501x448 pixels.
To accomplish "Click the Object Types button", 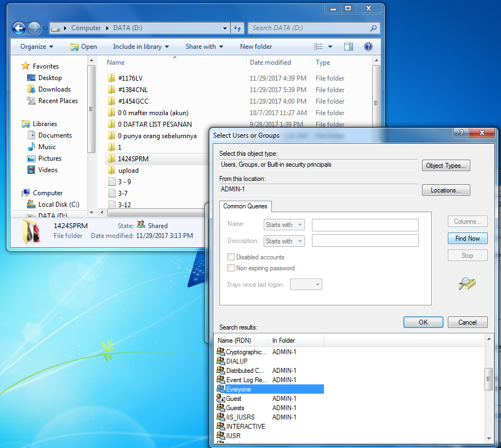I will tap(446, 166).
